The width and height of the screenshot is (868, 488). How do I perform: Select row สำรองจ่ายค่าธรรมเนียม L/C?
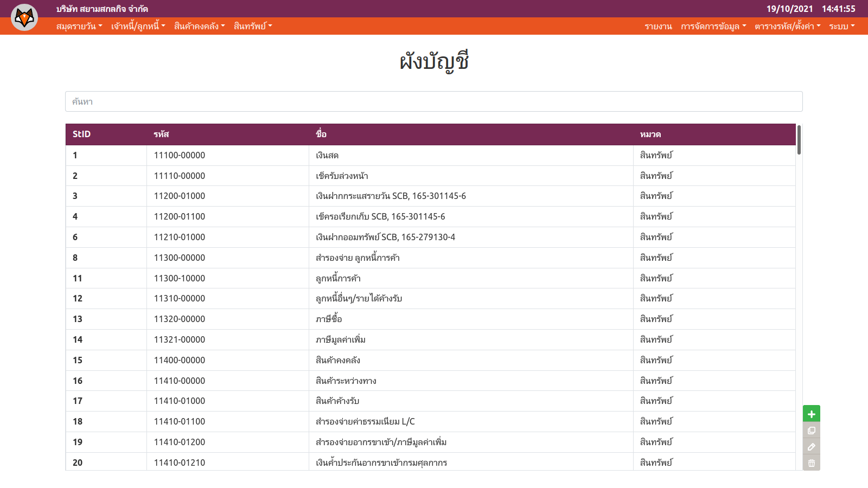coord(431,421)
